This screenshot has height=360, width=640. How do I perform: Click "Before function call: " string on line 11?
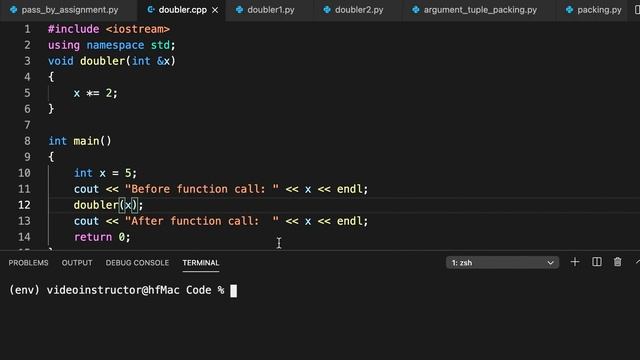pyautogui.click(x=202, y=189)
